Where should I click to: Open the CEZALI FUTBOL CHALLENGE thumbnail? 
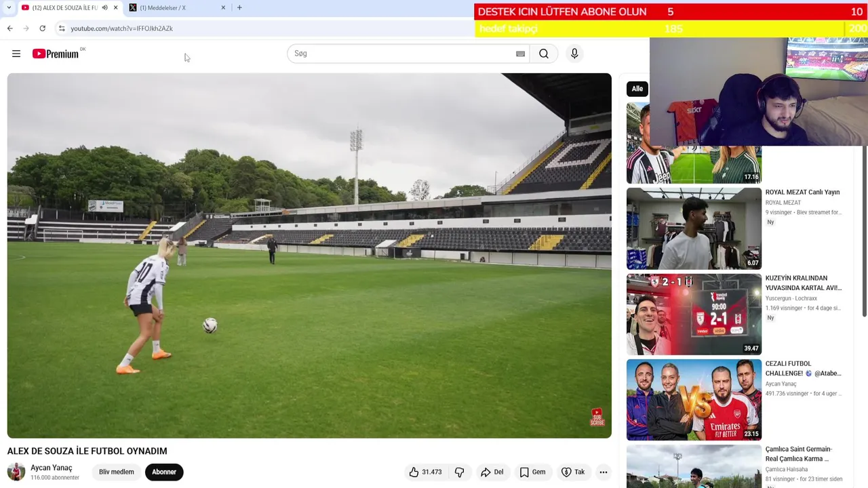click(x=694, y=400)
